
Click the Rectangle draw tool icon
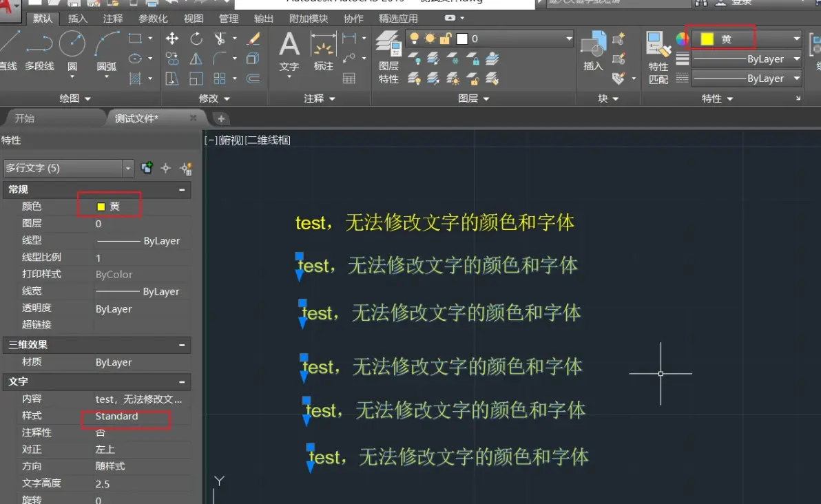point(135,38)
